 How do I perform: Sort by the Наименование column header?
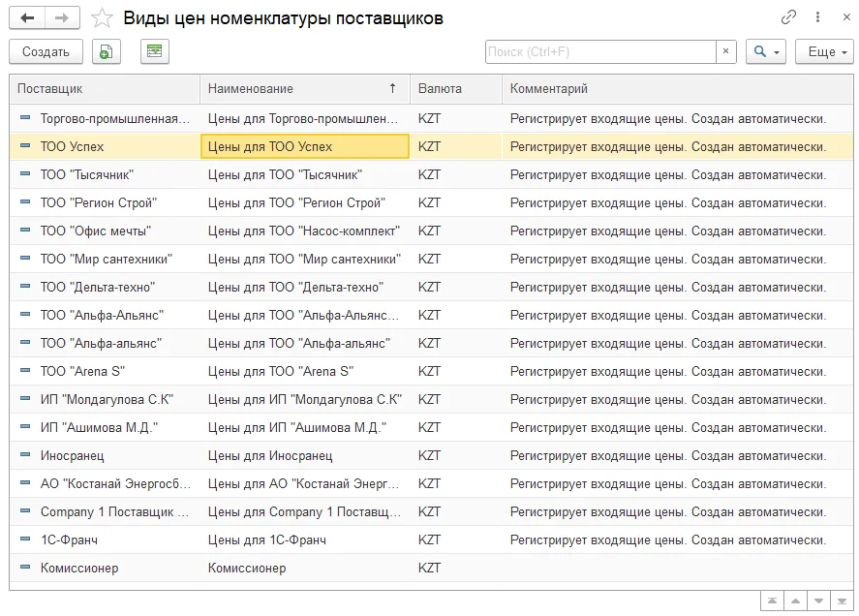point(305,89)
